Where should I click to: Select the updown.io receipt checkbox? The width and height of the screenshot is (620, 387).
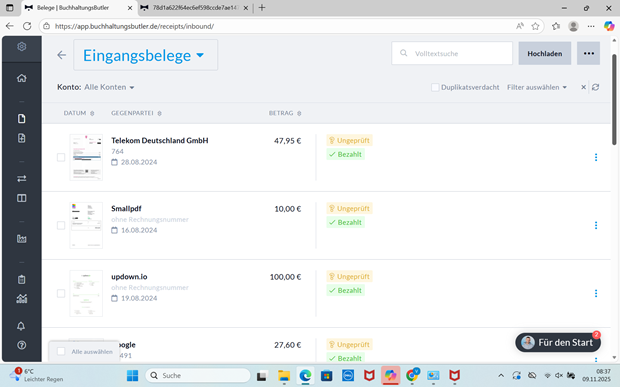(61, 293)
